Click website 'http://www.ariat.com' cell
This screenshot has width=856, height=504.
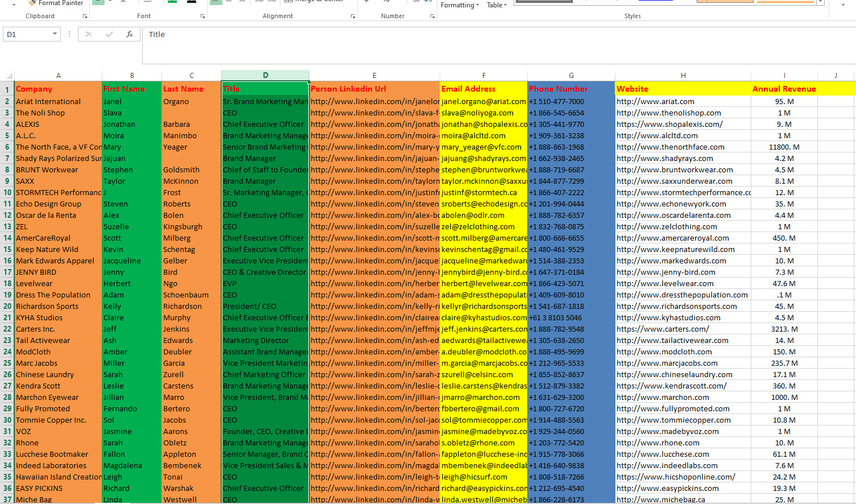[x=683, y=101]
